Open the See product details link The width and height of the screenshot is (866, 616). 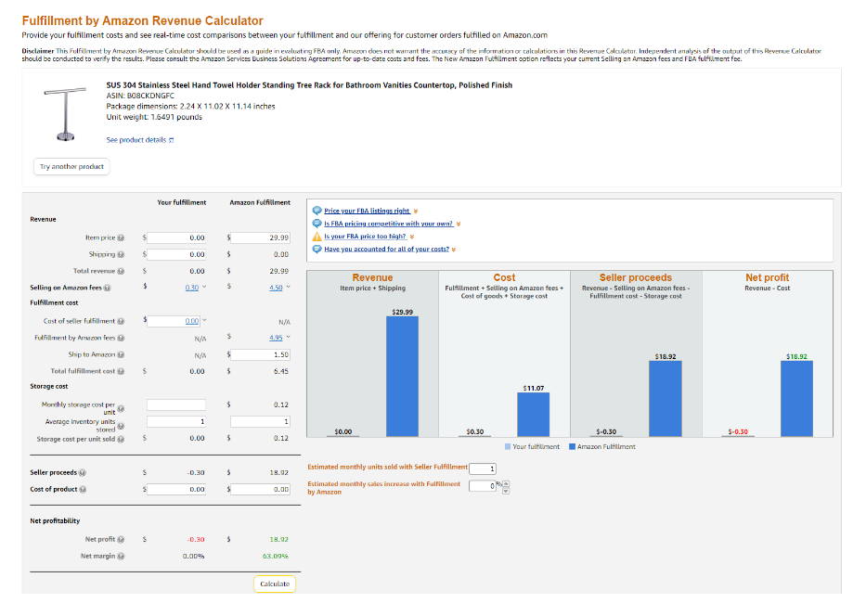pyautogui.click(x=136, y=140)
